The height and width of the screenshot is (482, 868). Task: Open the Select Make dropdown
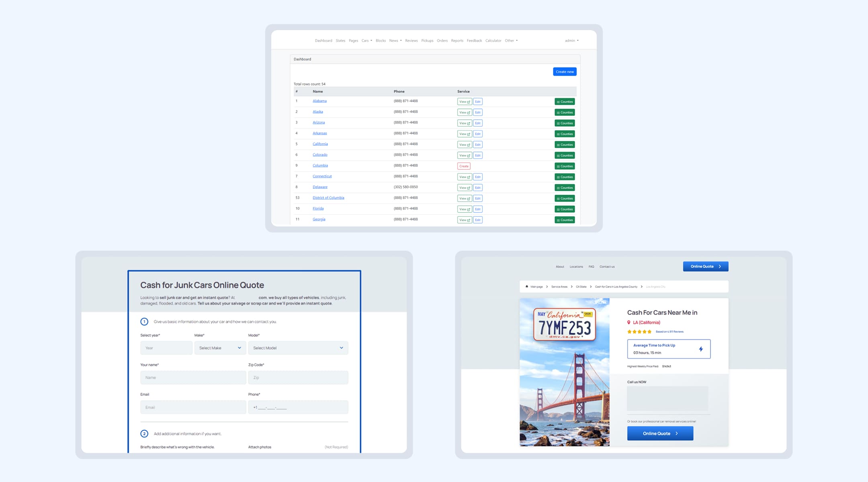[220, 348]
